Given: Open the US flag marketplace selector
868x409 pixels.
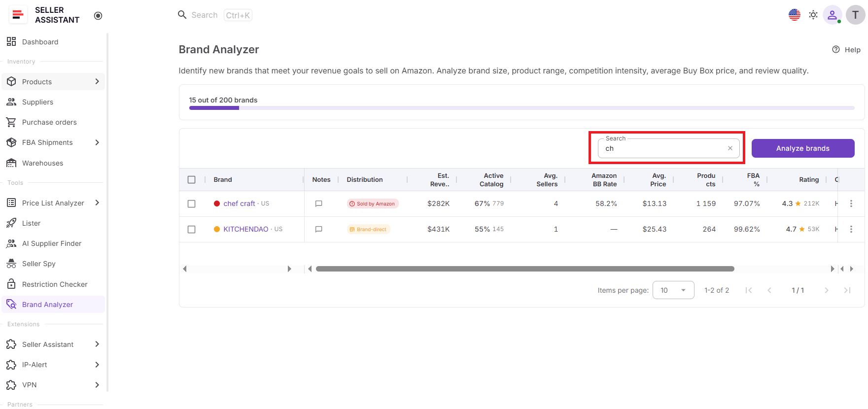Looking at the screenshot, I should [795, 15].
